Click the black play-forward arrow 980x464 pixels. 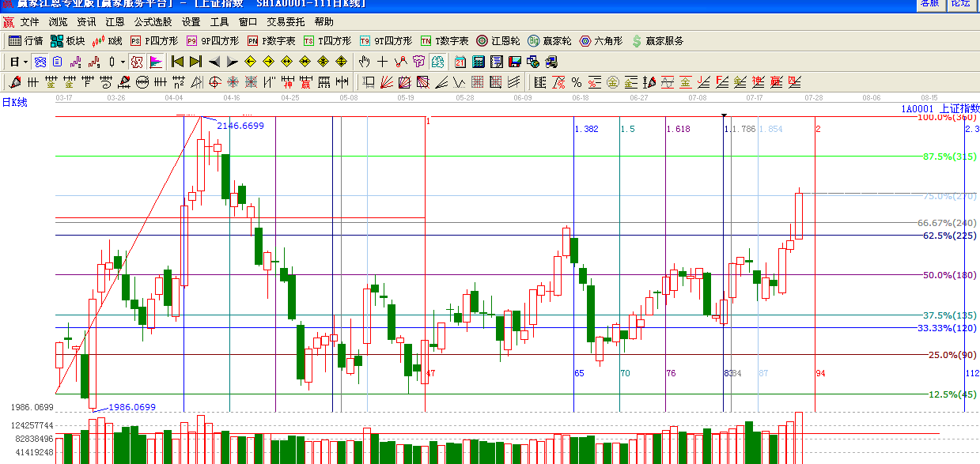[233, 62]
